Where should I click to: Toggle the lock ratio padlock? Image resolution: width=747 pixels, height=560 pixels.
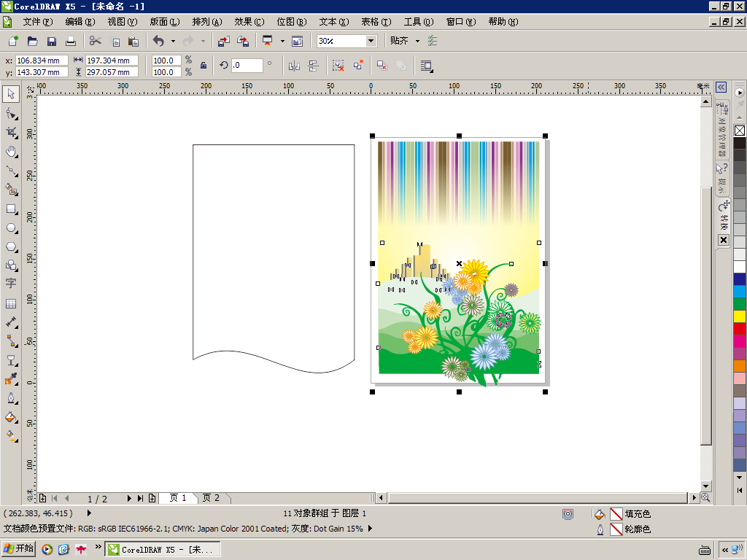(x=204, y=66)
